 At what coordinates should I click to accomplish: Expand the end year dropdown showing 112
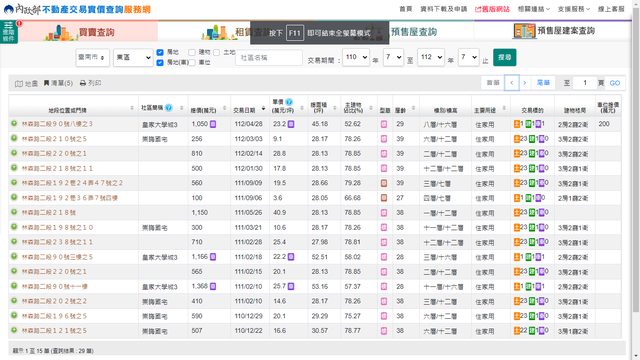click(x=431, y=57)
